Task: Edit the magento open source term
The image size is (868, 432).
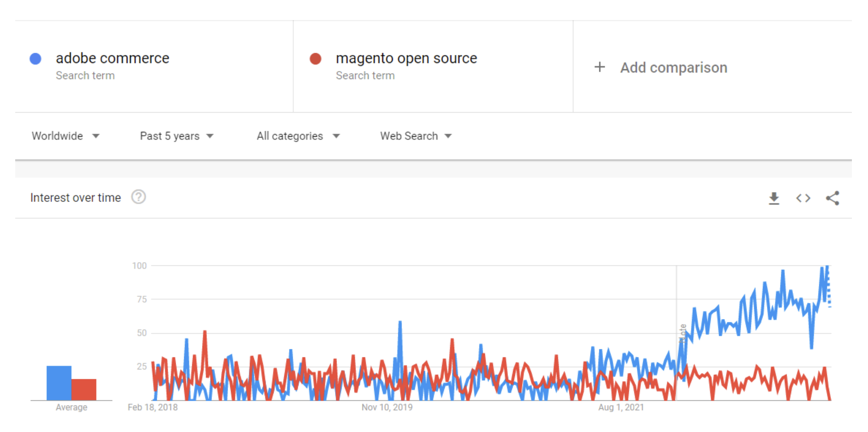Action: point(406,58)
